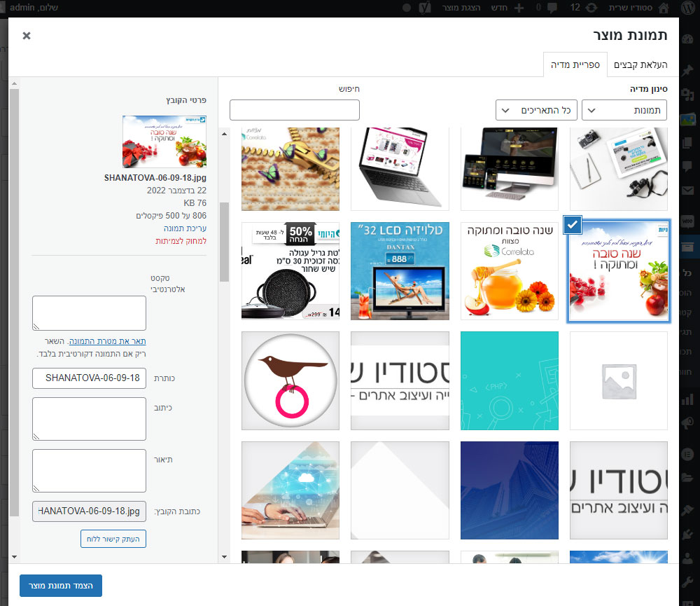The width and height of the screenshot is (700, 606).
Task: Select the hands on laptop with cloud thumbnail
Action: [x=290, y=490]
